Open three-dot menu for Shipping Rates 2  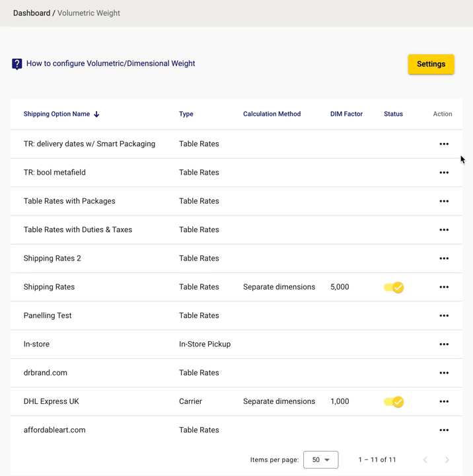tap(444, 258)
